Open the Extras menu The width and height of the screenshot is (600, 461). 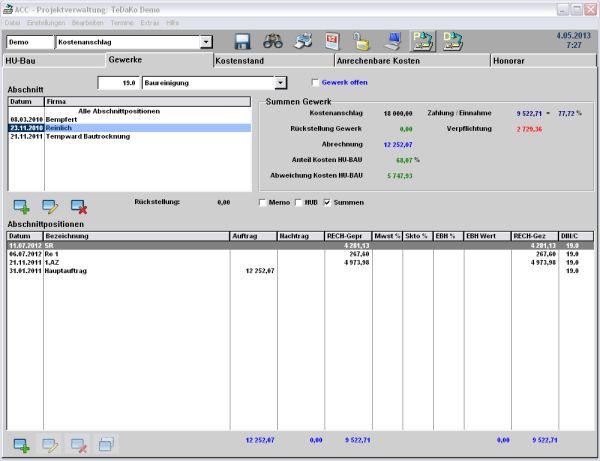coord(149,20)
